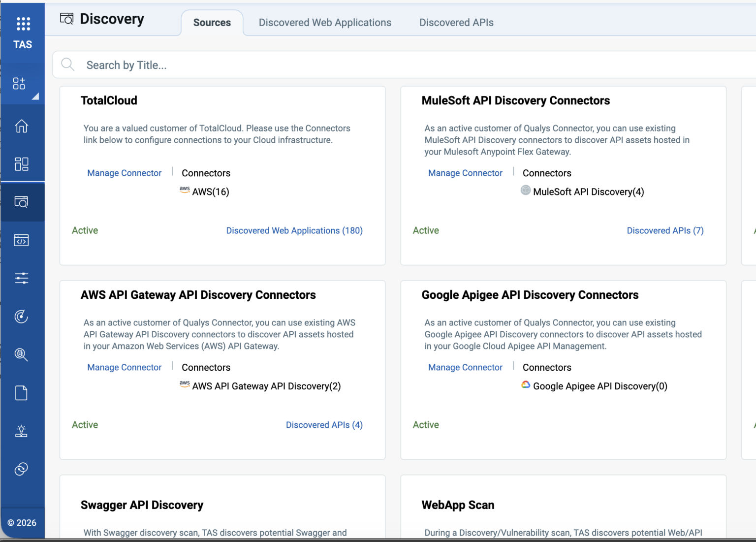Switch to the Discovered APIs tab
756x542 pixels.
point(456,23)
